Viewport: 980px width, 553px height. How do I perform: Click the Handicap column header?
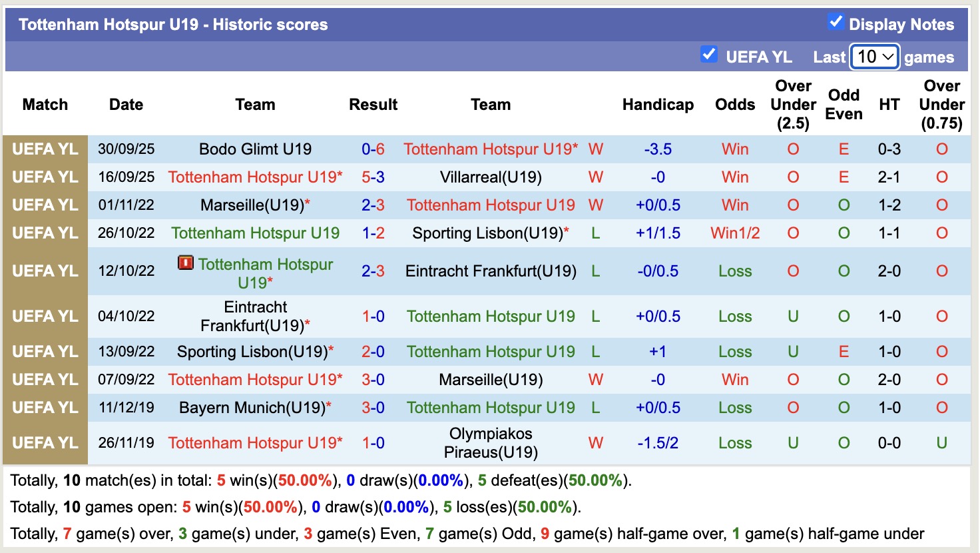click(x=658, y=105)
